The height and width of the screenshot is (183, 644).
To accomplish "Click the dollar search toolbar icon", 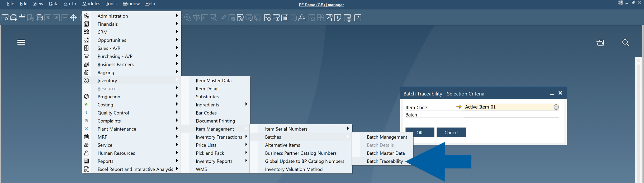I will pyautogui.click(x=213, y=18).
